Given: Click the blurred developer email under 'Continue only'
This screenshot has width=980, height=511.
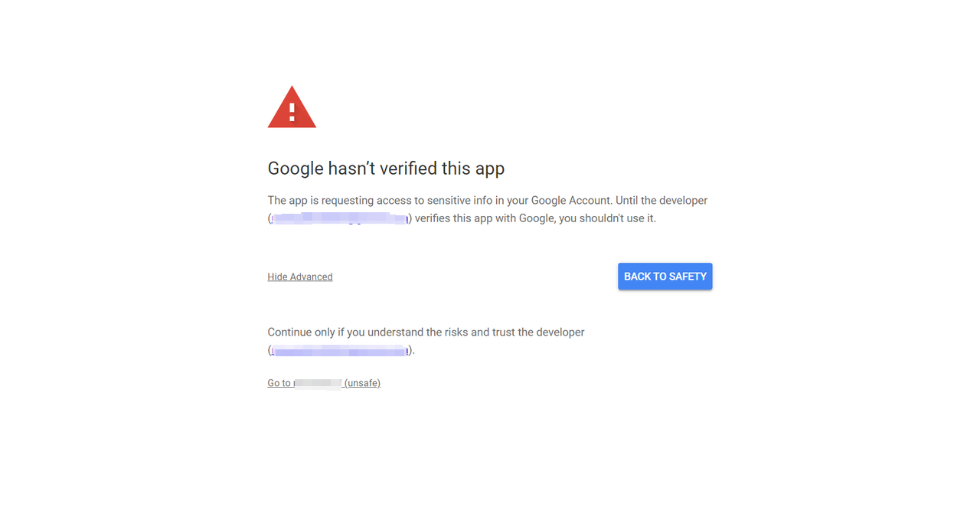Looking at the screenshot, I should click(x=341, y=351).
